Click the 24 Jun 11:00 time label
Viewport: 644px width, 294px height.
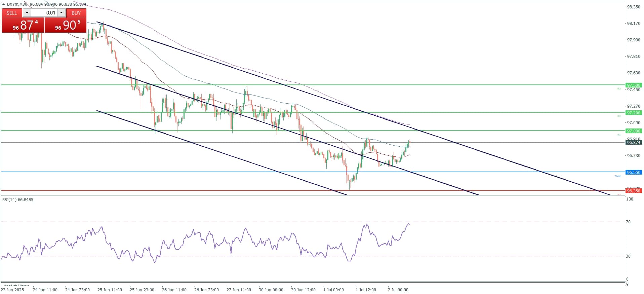[45, 290]
